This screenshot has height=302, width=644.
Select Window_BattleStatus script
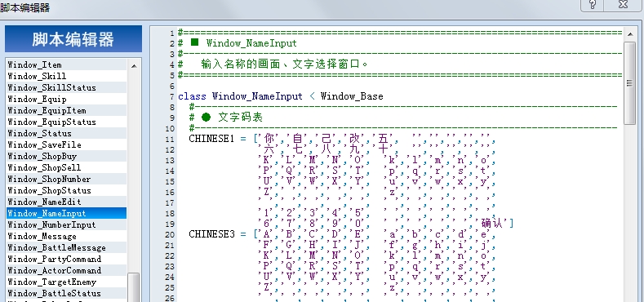tap(67, 293)
